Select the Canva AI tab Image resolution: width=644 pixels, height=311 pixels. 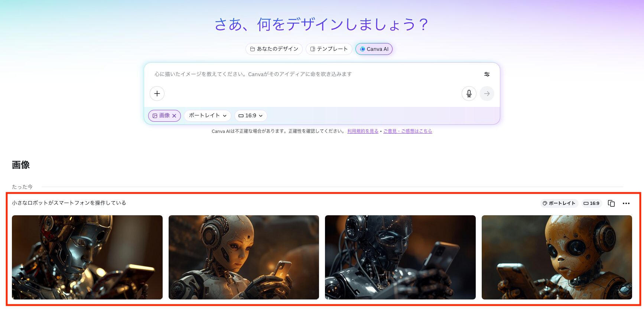[374, 49]
